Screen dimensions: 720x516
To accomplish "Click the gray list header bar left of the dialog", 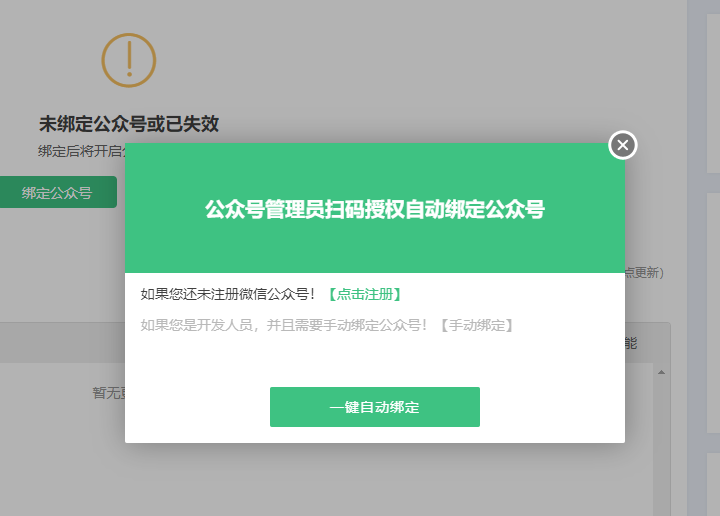I will (x=60, y=342).
